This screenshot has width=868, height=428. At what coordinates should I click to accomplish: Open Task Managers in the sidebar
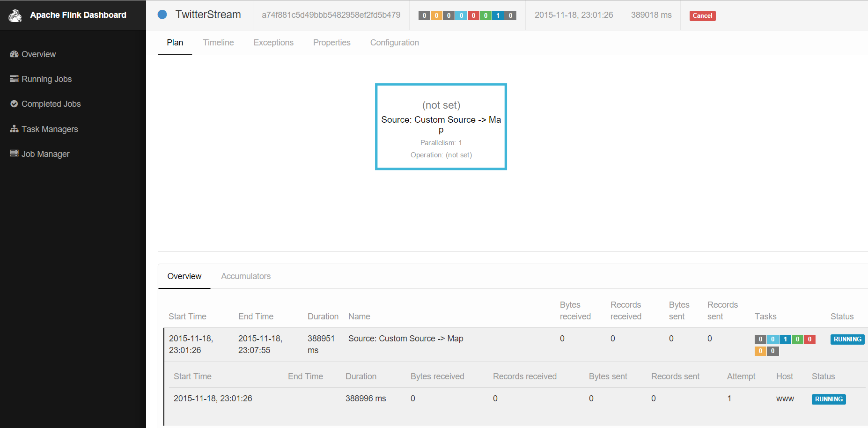tap(50, 129)
